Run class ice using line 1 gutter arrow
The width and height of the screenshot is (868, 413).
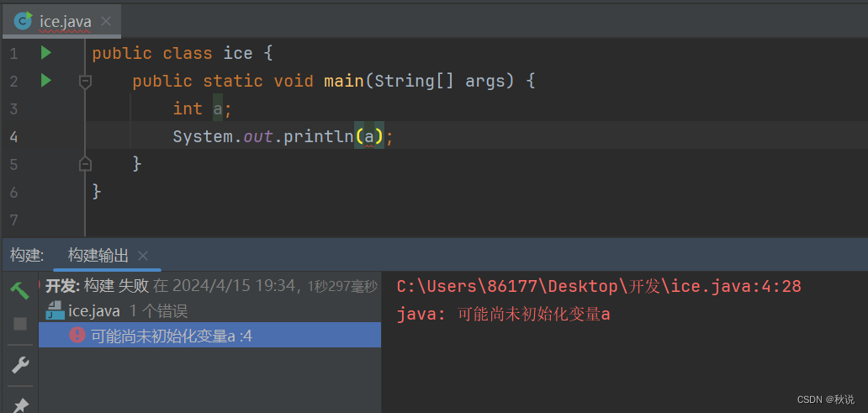(x=46, y=53)
